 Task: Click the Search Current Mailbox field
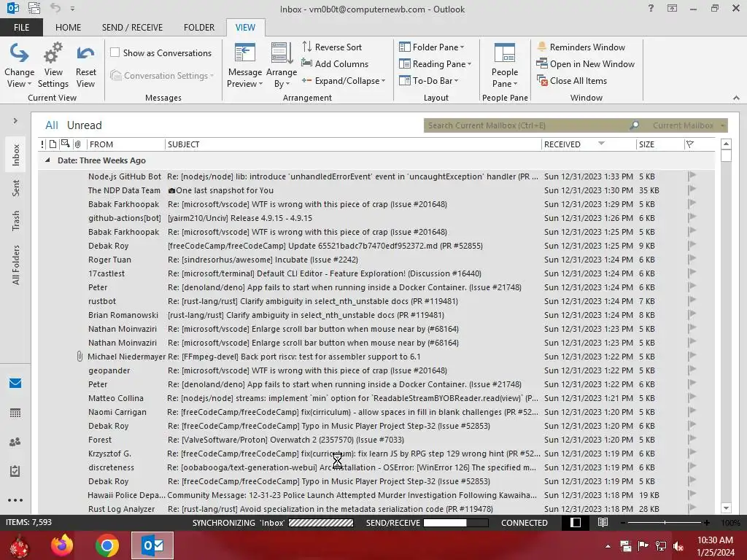click(527, 125)
